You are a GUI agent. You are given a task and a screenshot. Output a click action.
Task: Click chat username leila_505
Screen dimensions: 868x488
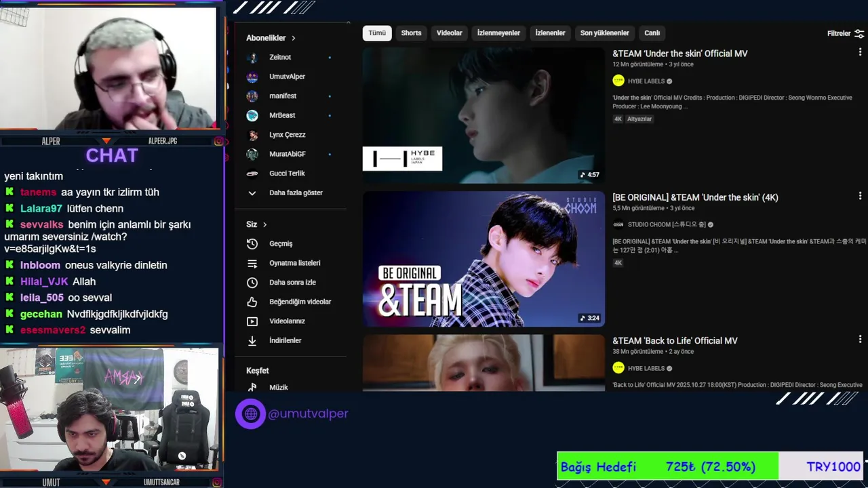(x=42, y=298)
